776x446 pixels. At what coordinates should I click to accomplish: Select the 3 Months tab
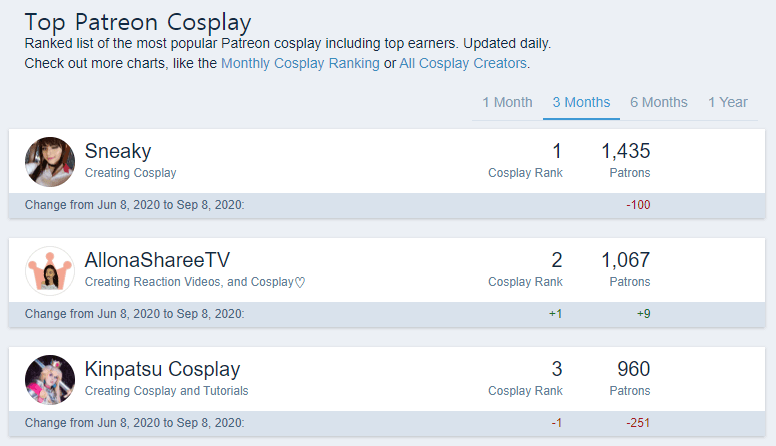(581, 102)
